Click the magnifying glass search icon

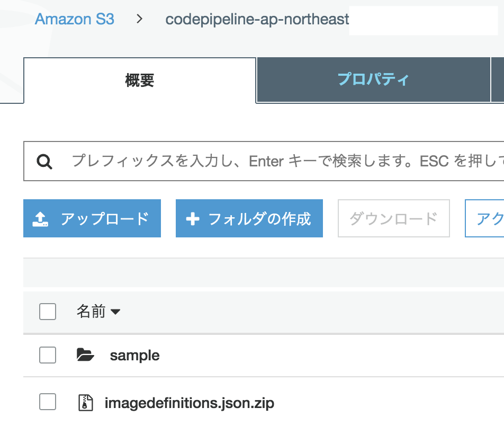point(44,161)
